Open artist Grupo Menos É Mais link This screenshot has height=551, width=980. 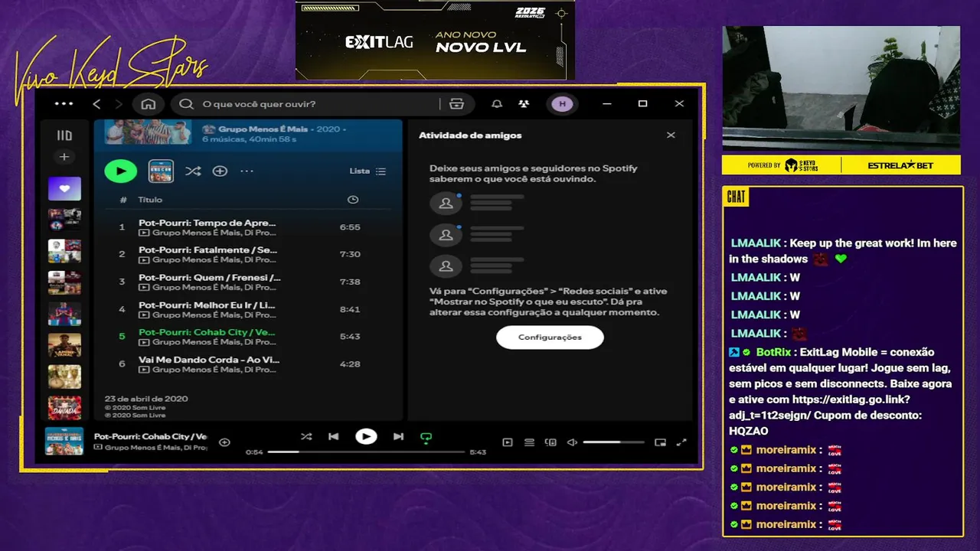tap(263, 129)
